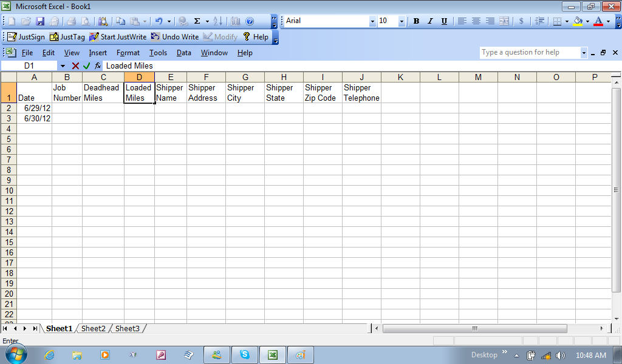Click the 'Type a question for help' box
The image size is (622, 364).
pos(530,53)
